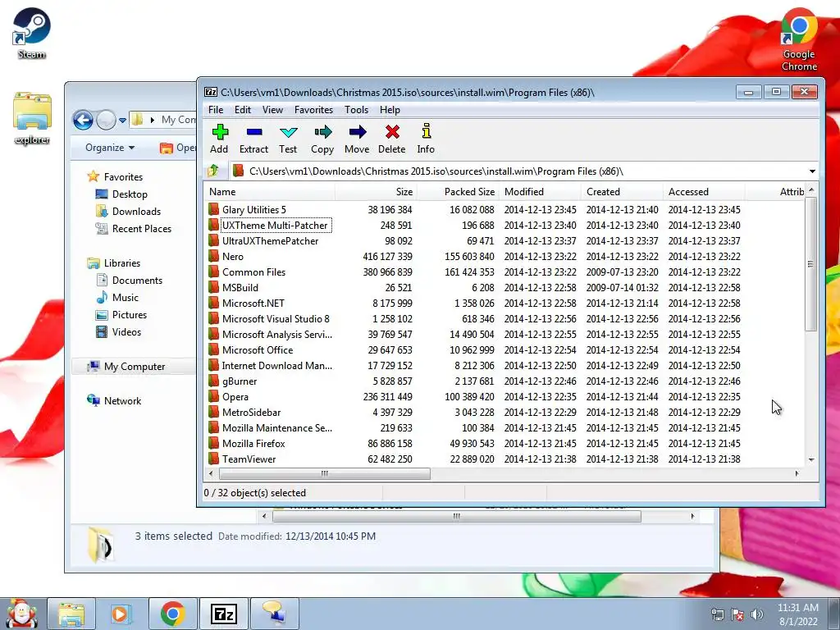Image resolution: width=840 pixels, height=630 pixels.
Task: Switch to Chrome from the taskbar
Action: coord(172,614)
